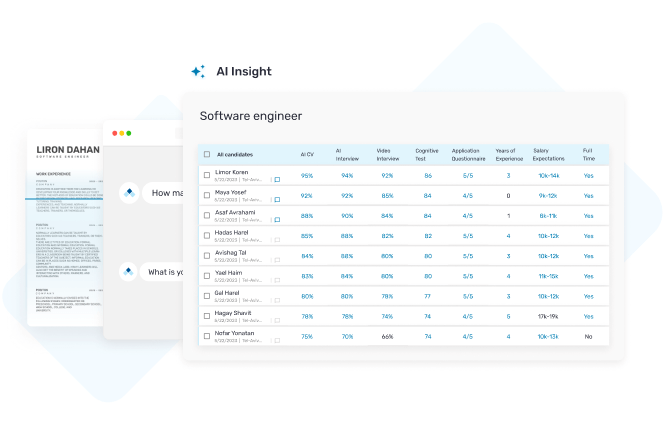Click the red dot in the chat window
667x445 pixels.
click(x=114, y=133)
